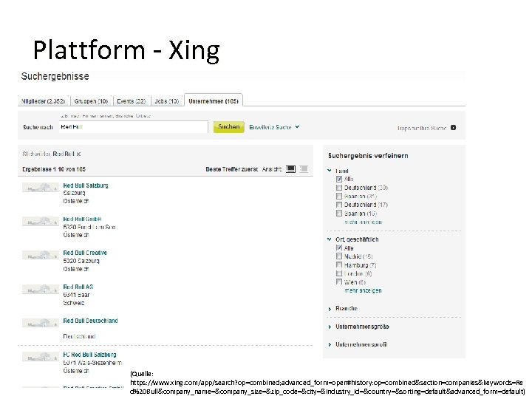Screen dimensions: 532x399
Task: Open the Red Bull GmbH company link
Action: click(x=82, y=219)
